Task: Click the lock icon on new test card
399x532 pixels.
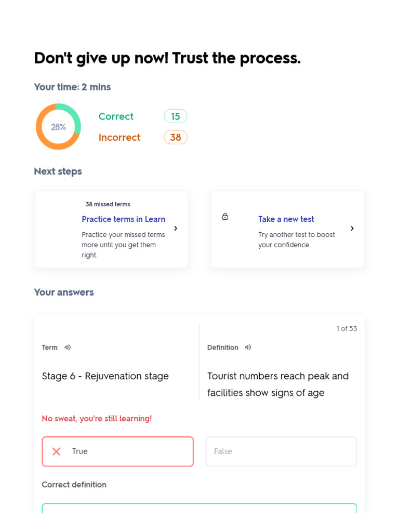Action: tap(225, 217)
